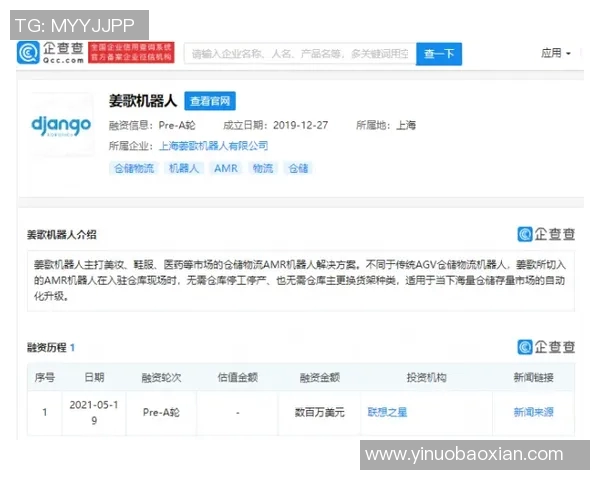Viewport: 600px width, 480px height.
Task: Click the company introduction paragraph
Action: tap(301, 281)
